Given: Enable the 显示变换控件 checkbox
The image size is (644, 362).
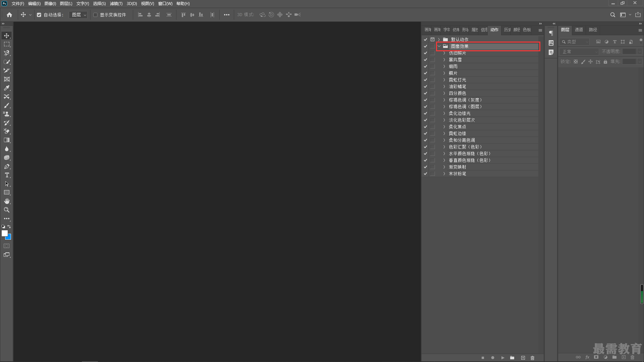Looking at the screenshot, I should pos(95,15).
